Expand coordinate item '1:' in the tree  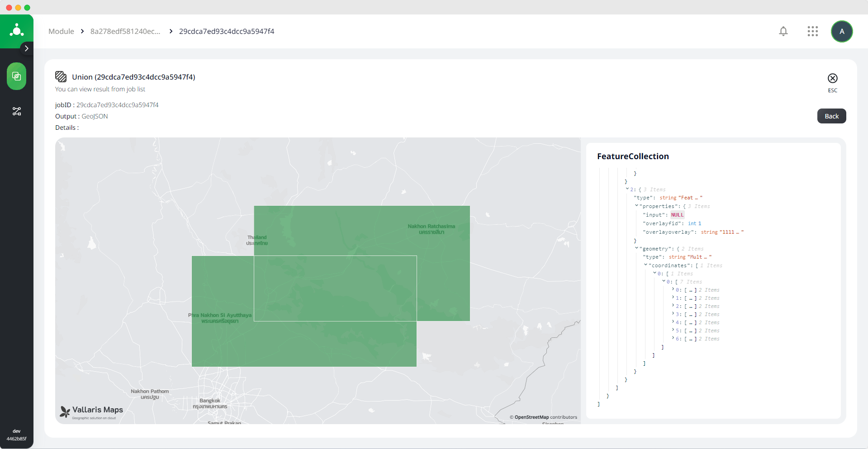[x=673, y=298]
